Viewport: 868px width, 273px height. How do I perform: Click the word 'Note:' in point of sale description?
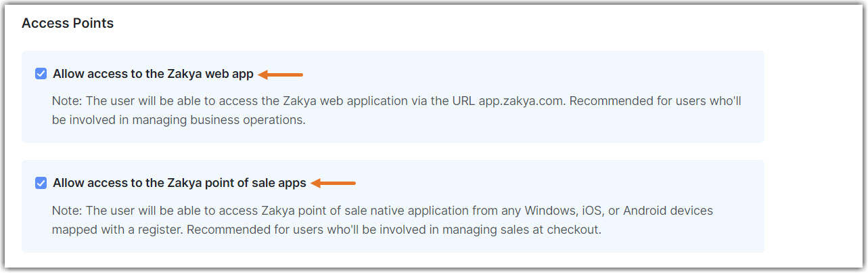pyautogui.click(x=67, y=211)
